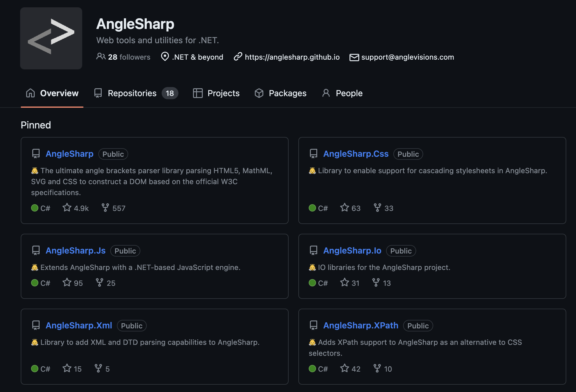Image resolution: width=576 pixels, height=392 pixels.
Task: View the 33 forks of AngleSharp.Css
Action: click(383, 208)
